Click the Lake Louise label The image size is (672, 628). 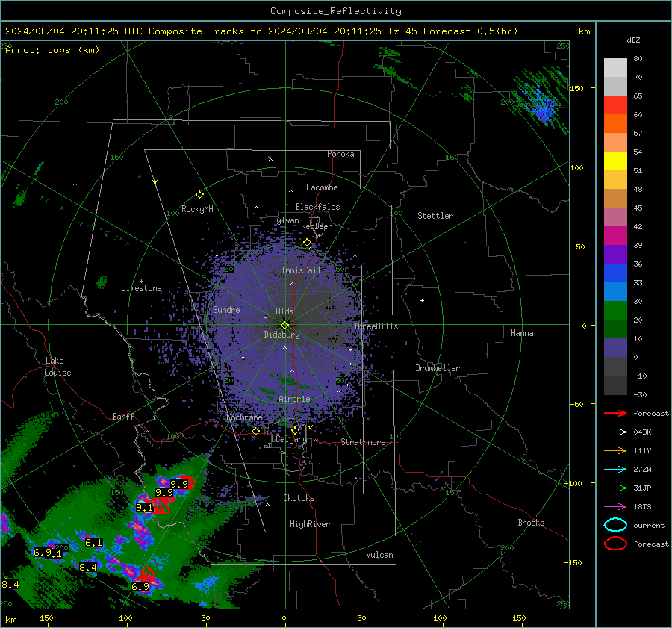point(57,367)
